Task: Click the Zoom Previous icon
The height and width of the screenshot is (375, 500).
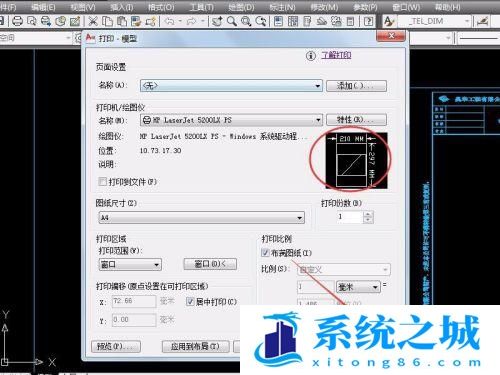Action: [260, 21]
